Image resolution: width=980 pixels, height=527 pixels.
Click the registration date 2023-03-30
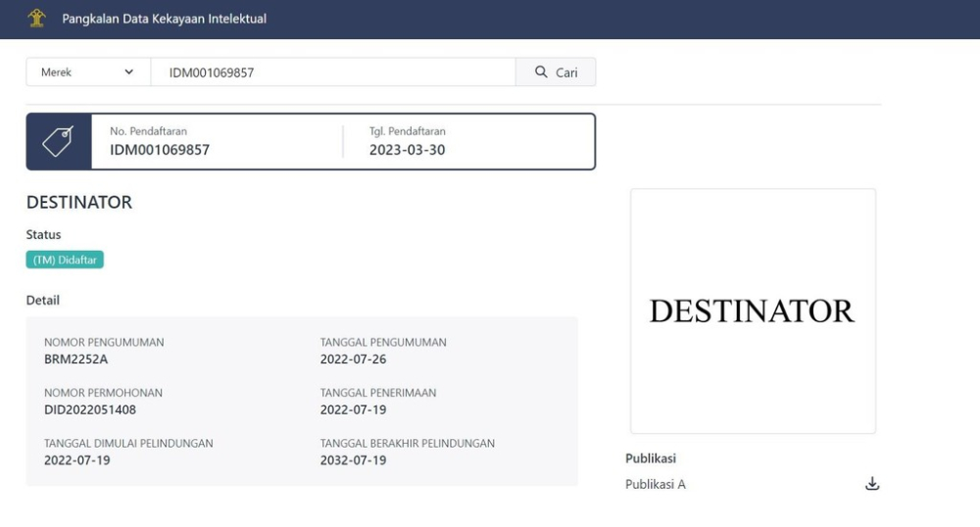tap(407, 150)
